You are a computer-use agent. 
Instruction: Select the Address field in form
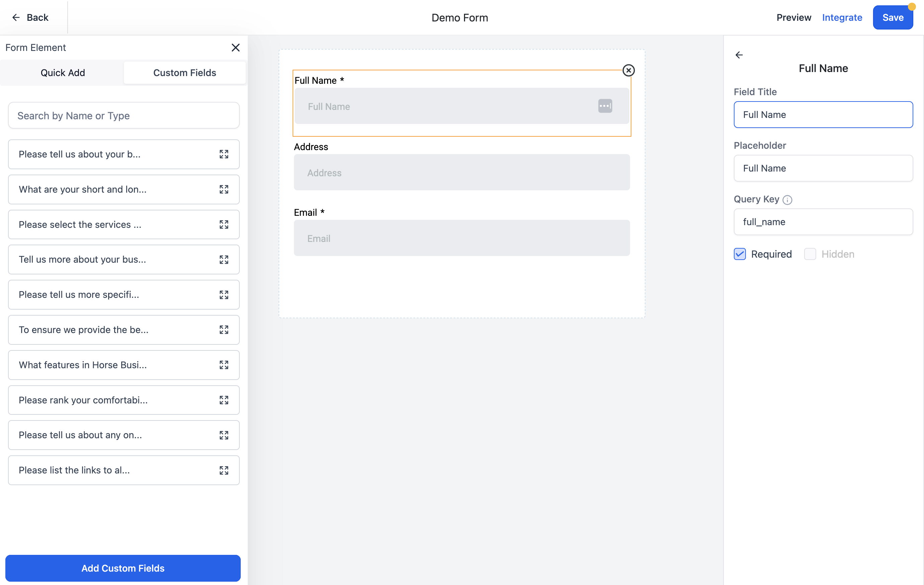pyautogui.click(x=462, y=173)
